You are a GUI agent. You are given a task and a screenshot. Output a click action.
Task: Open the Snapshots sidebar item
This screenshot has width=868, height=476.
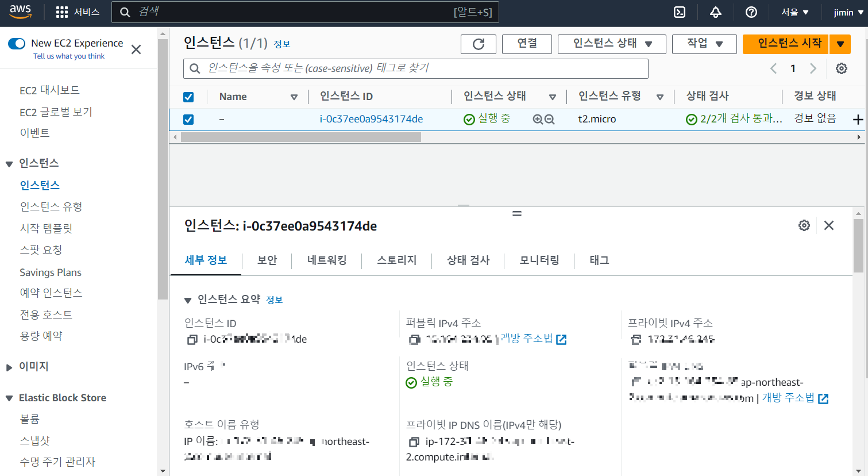(35, 440)
